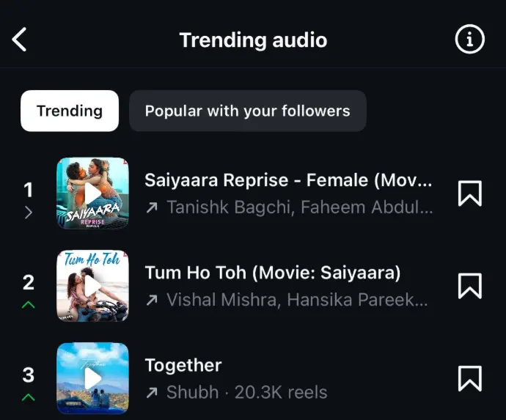Play the Together audio preview
This screenshot has width=506, height=420.
(x=92, y=378)
